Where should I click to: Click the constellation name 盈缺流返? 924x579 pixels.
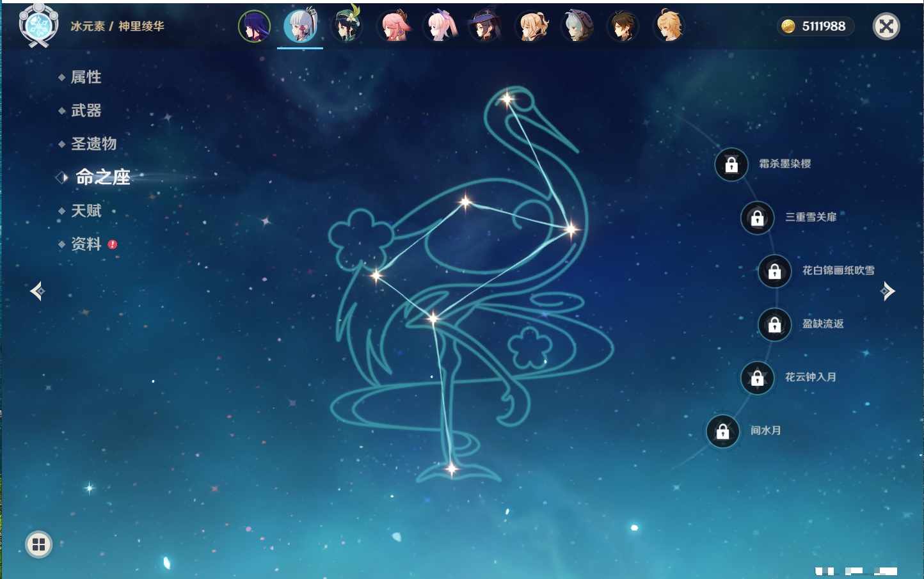(x=823, y=324)
